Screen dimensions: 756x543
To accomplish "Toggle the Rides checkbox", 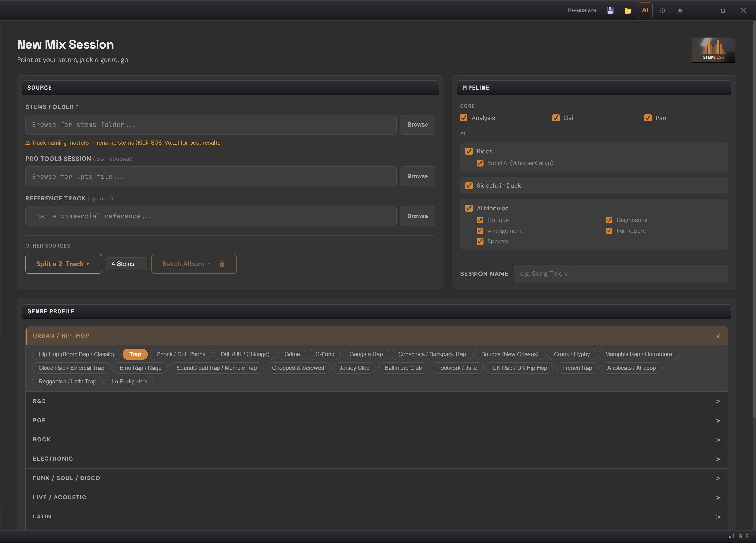I will tap(469, 151).
